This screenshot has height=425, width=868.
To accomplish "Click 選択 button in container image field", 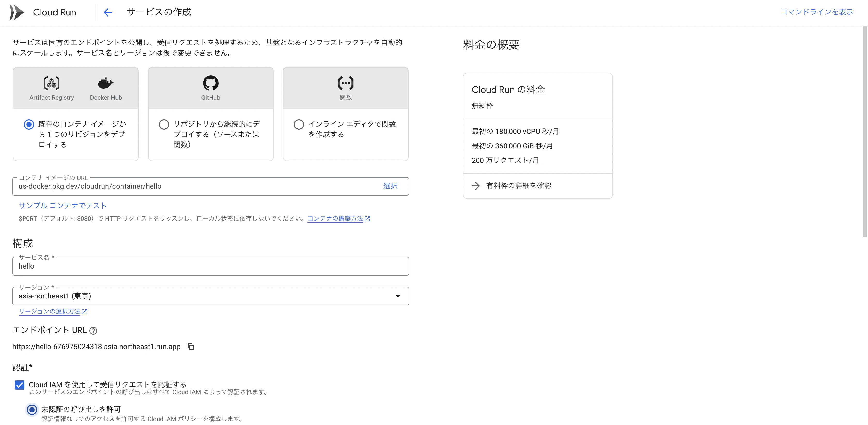I will 390,186.
